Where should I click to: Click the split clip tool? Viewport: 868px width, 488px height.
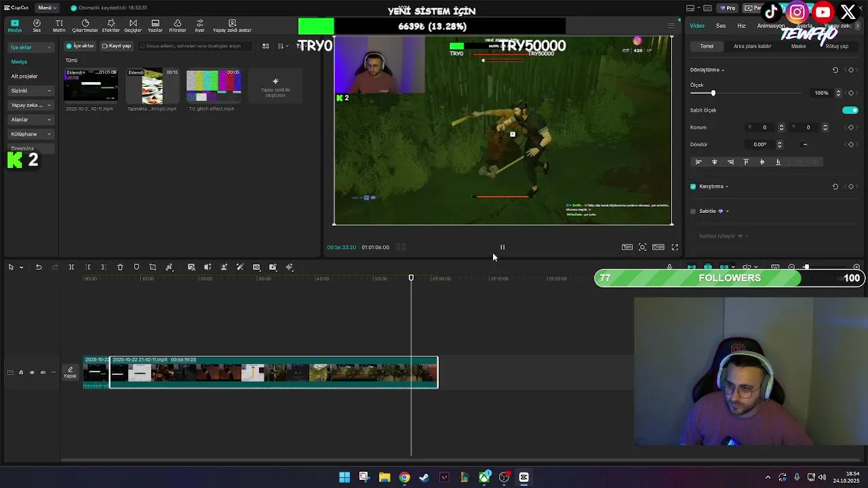(x=71, y=267)
